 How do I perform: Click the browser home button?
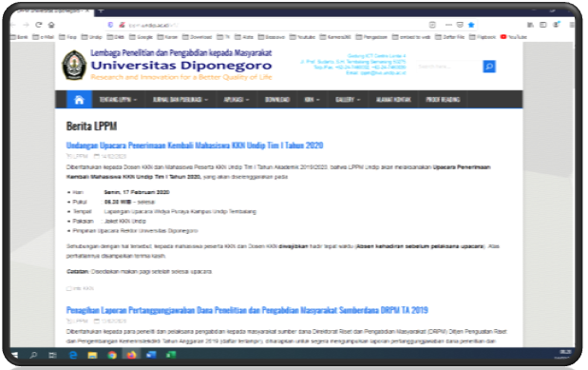pyautogui.click(x=51, y=25)
